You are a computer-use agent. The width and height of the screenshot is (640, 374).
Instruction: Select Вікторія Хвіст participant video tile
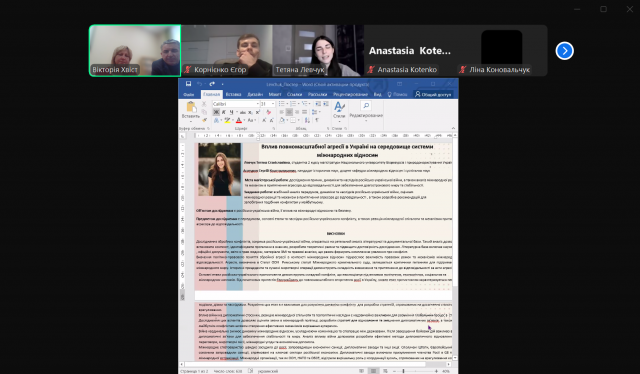point(135,50)
